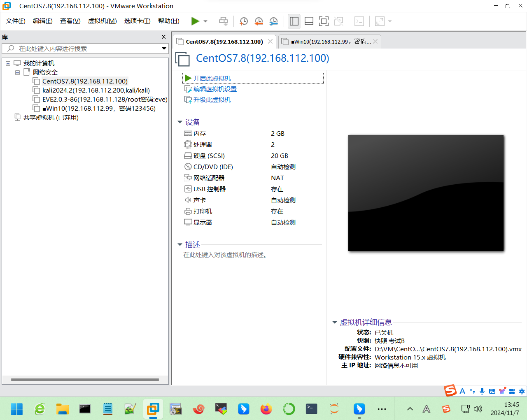Revert the VM to its previous snapshot

coord(259,21)
